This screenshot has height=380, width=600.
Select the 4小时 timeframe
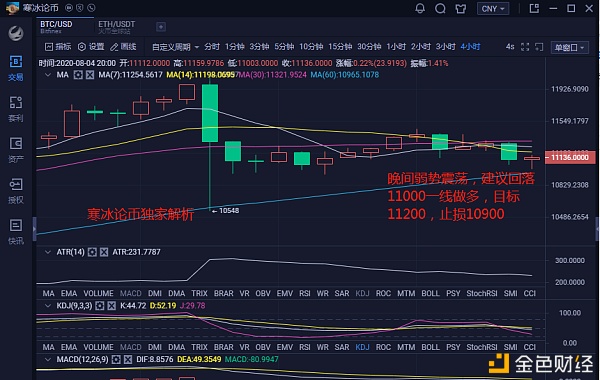point(470,47)
